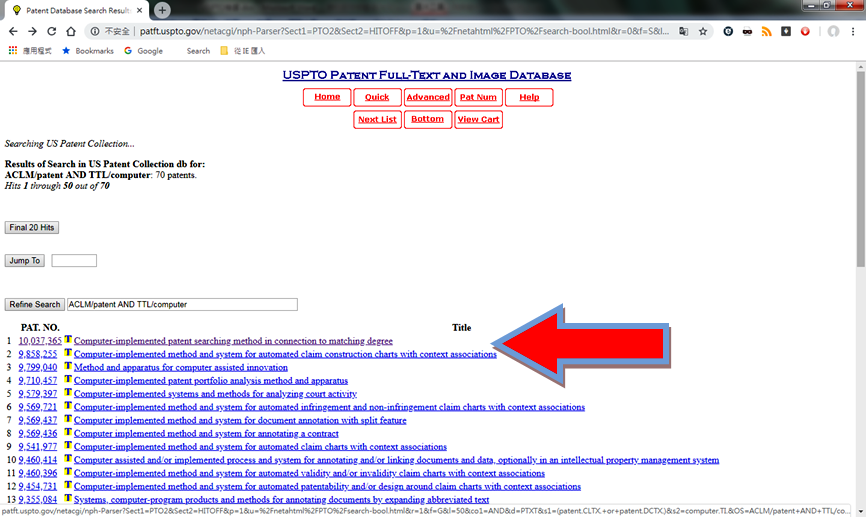This screenshot has width=866, height=517.
Task: Click the vertical scrollbar thumb
Action: click(x=860, y=168)
